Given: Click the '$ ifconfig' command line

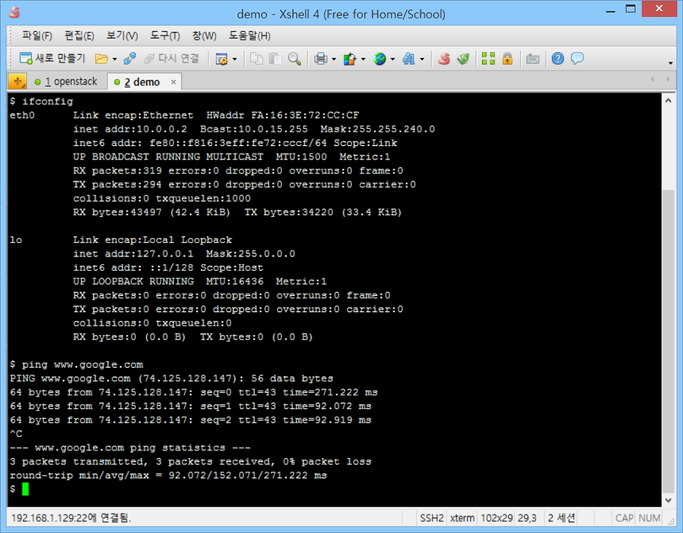Looking at the screenshot, I should [x=41, y=101].
